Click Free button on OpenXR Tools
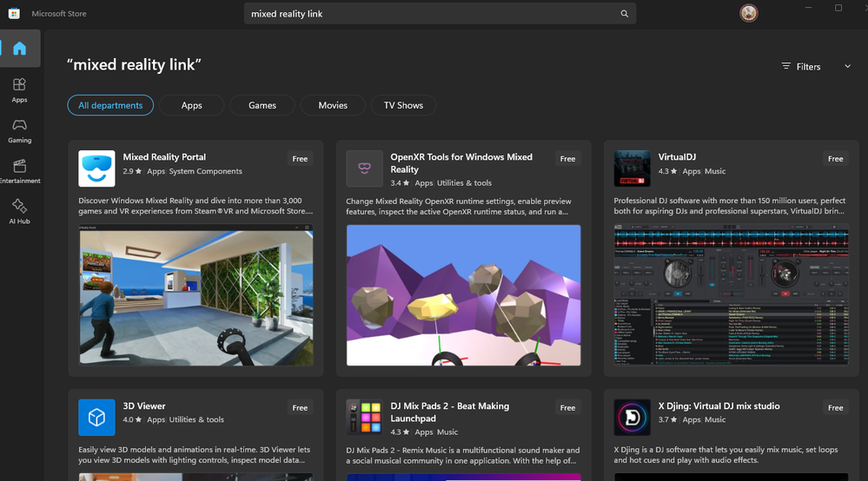This screenshot has height=481, width=868. click(567, 159)
